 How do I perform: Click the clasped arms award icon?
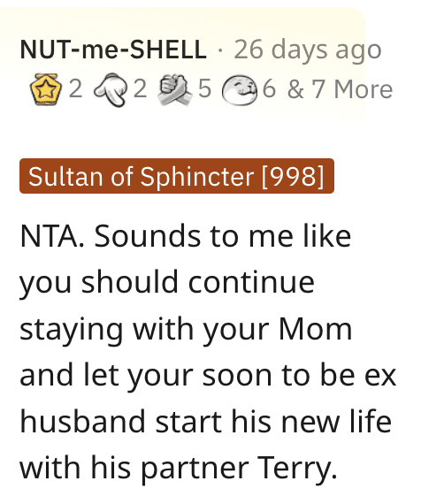pos(175,89)
